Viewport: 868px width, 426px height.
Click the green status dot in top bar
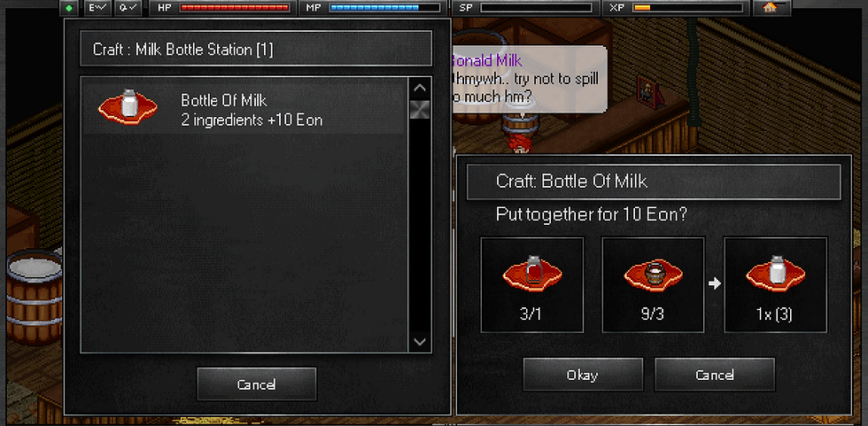[x=70, y=8]
